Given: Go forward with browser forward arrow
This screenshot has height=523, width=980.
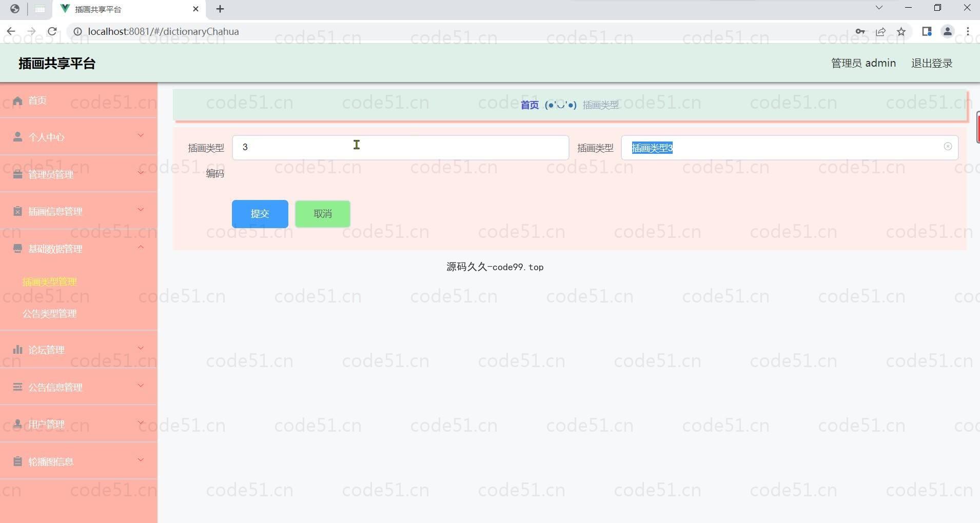Looking at the screenshot, I should pyautogui.click(x=31, y=31).
